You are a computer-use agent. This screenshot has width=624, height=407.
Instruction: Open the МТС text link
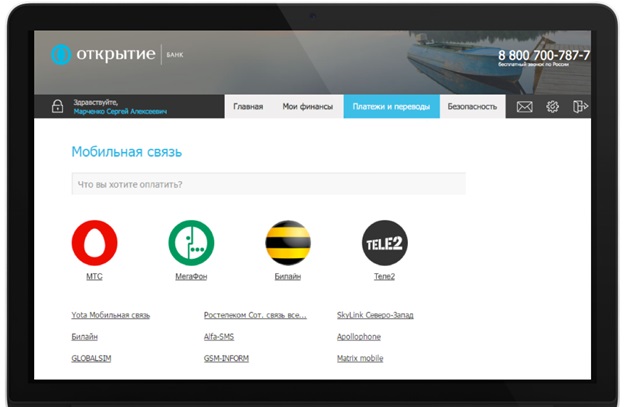pyautogui.click(x=94, y=276)
